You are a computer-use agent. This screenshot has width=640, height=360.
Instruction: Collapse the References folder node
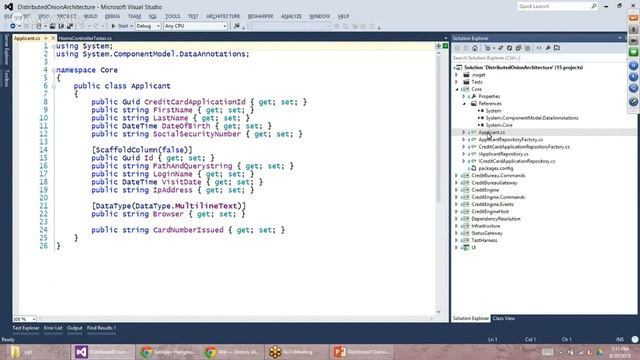pyautogui.click(x=464, y=104)
